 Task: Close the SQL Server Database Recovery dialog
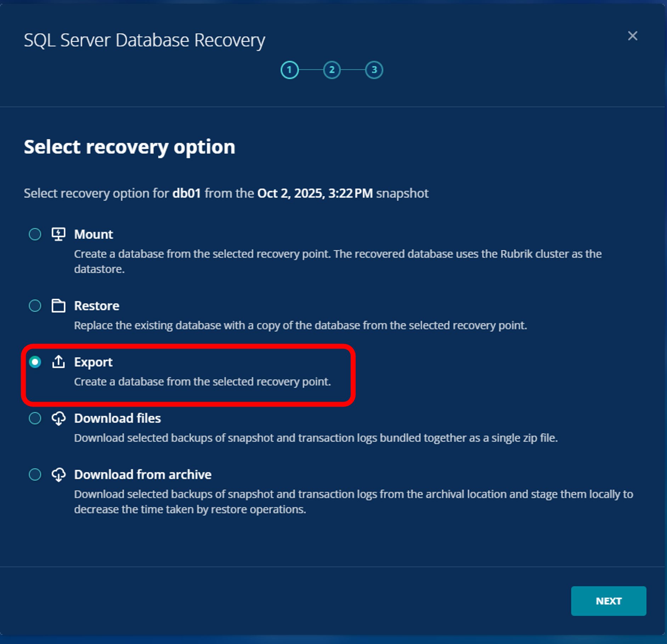632,36
